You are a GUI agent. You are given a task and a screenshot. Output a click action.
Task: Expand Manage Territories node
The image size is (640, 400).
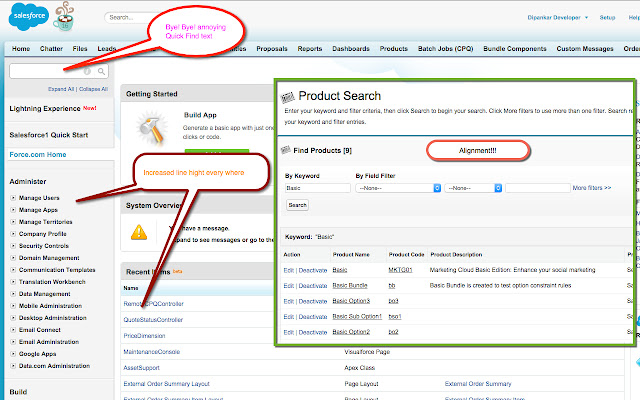coord(13,222)
